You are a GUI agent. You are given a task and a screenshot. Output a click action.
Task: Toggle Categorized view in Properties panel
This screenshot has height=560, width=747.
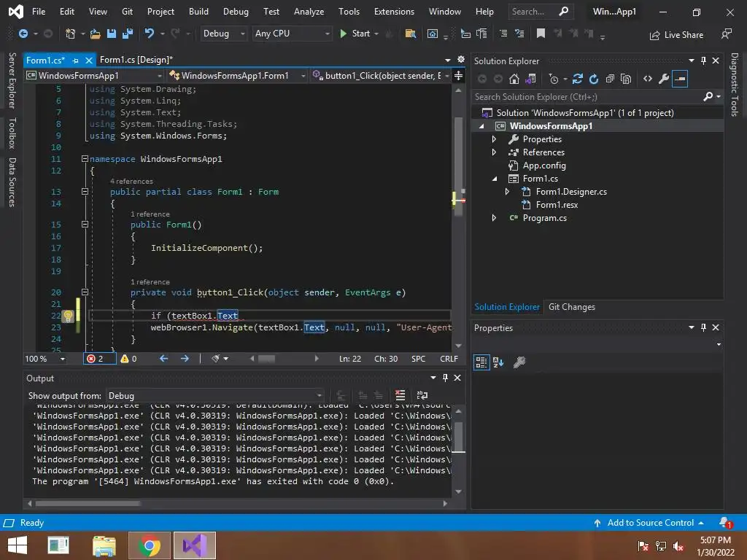point(481,362)
